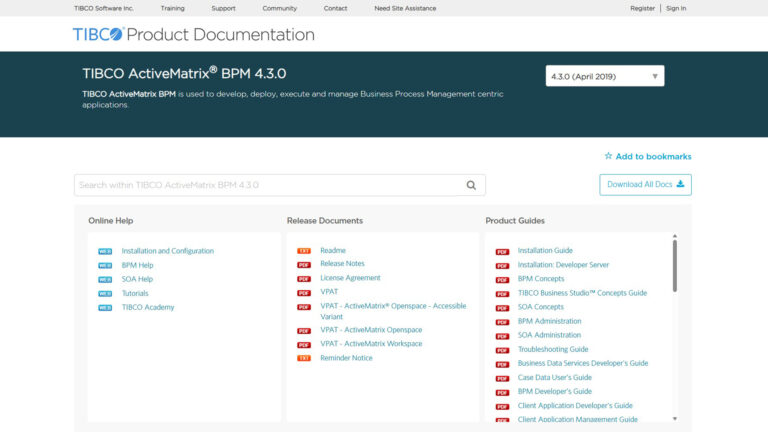Click the Sign In link

click(x=676, y=8)
